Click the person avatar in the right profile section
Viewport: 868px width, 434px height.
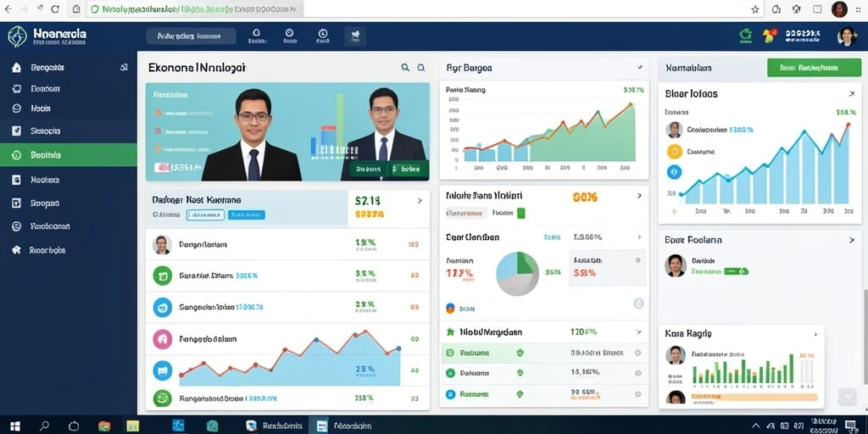tap(676, 265)
